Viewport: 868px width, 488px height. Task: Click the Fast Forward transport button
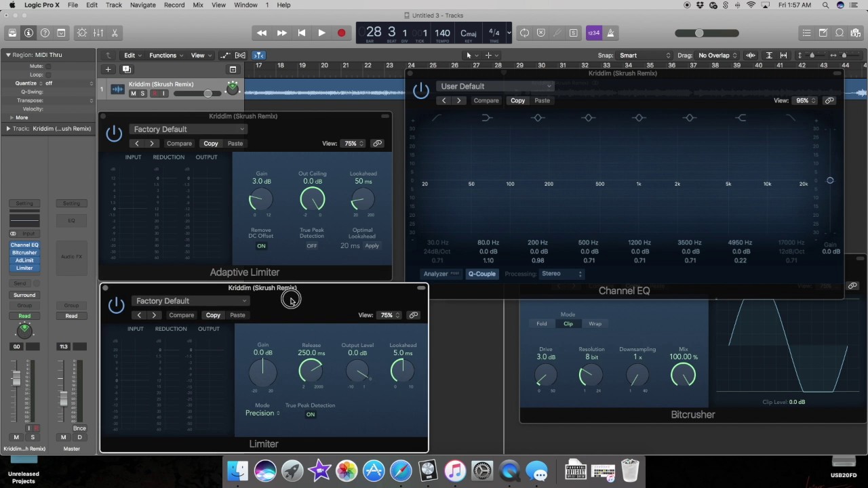point(281,33)
